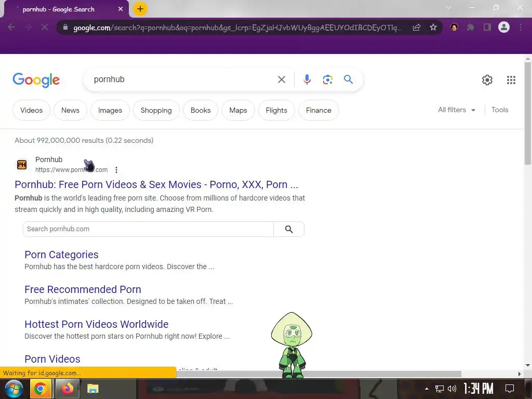Viewport: 532px width, 399px height.
Task: Switch to Chrome in the taskbar
Action: pyautogui.click(x=40, y=389)
